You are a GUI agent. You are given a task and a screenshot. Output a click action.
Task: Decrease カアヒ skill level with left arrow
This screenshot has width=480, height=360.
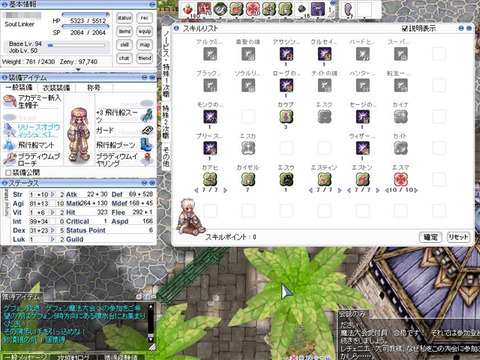coord(196,190)
